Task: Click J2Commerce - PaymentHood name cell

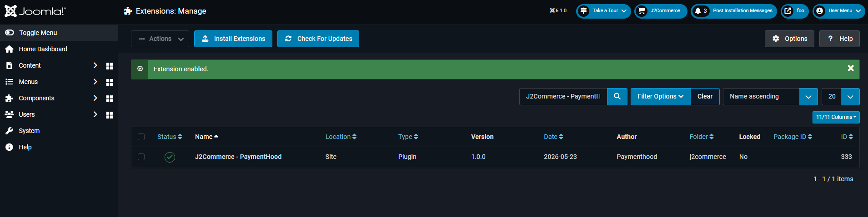Action: click(x=238, y=157)
